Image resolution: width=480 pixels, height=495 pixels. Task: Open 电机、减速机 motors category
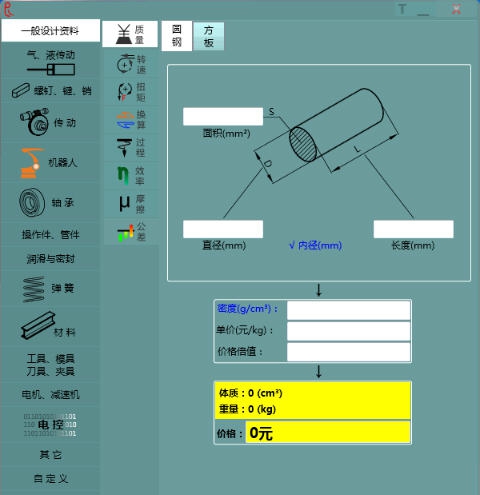click(50, 395)
